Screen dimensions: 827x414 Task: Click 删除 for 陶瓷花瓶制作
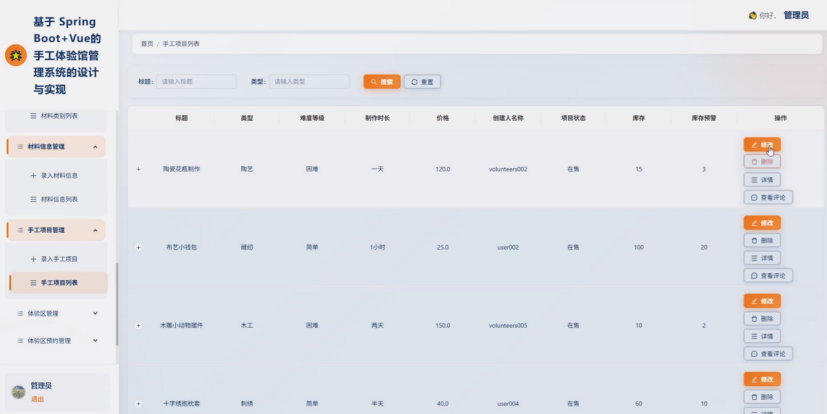tap(762, 162)
